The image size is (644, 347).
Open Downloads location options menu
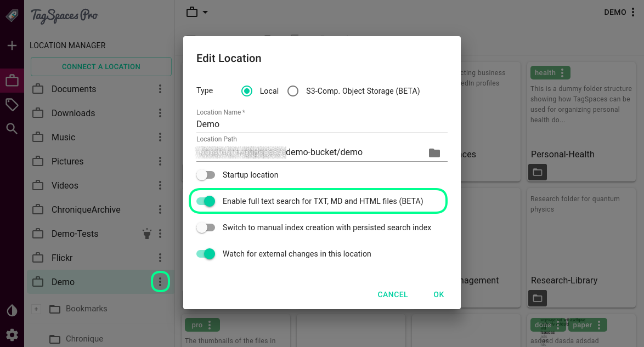[160, 113]
